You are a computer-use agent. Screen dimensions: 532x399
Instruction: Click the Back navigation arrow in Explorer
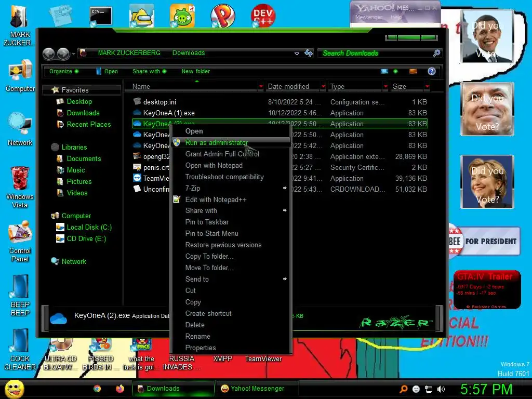point(49,54)
